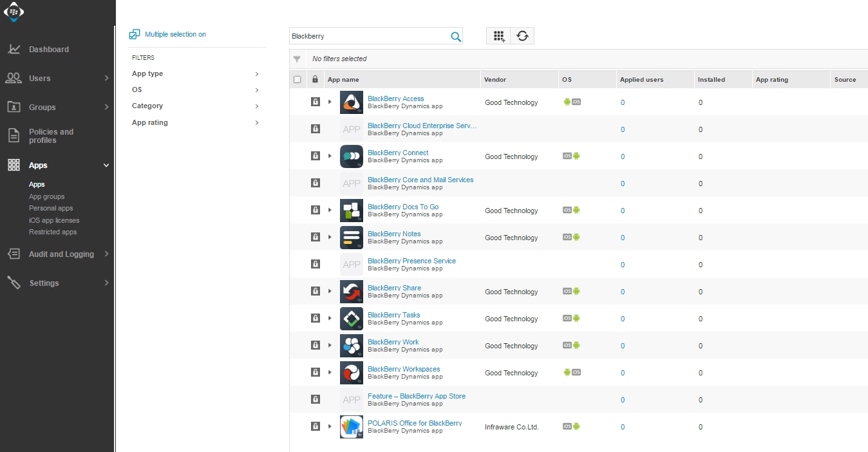Expand the Category filter
This screenshot has height=452, width=868.
[x=195, y=106]
